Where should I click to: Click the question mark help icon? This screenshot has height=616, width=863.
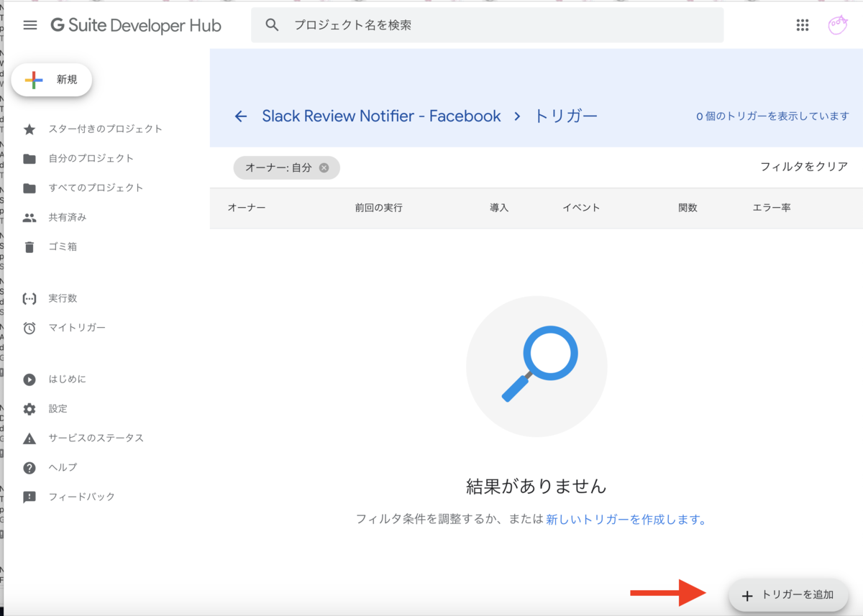tap(29, 468)
